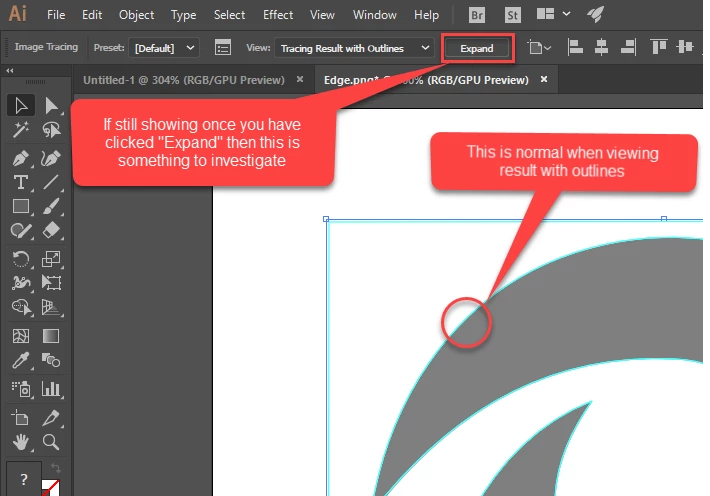
Task: Select the Selection tool (black arrow)
Action: pyautogui.click(x=21, y=106)
